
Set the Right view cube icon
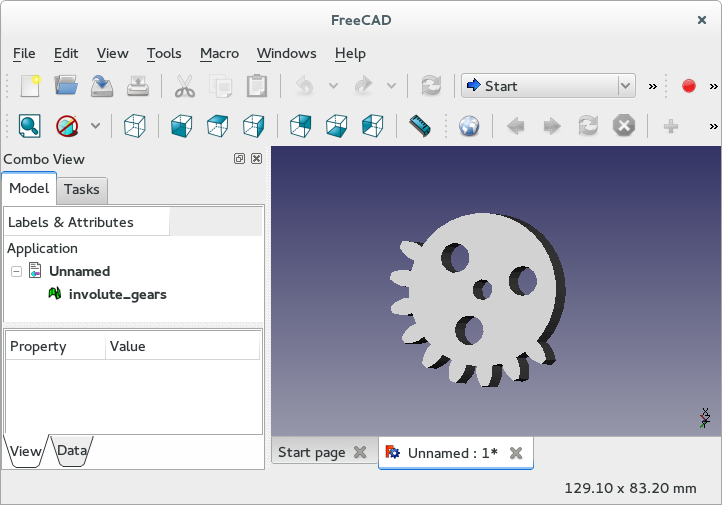point(253,126)
